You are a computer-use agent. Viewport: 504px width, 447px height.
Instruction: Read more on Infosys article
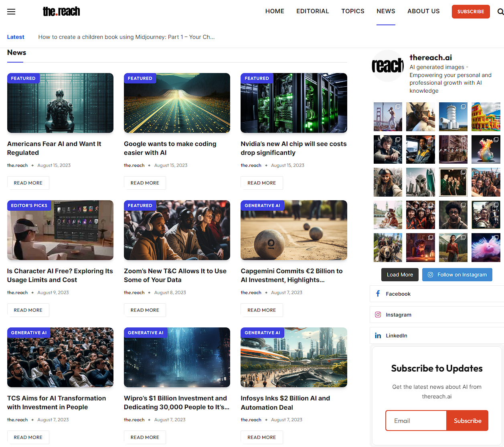(x=262, y=437)
